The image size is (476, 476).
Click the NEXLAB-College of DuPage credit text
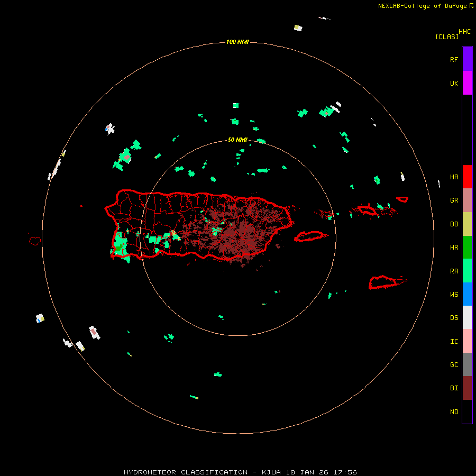[x=422, y=6]
